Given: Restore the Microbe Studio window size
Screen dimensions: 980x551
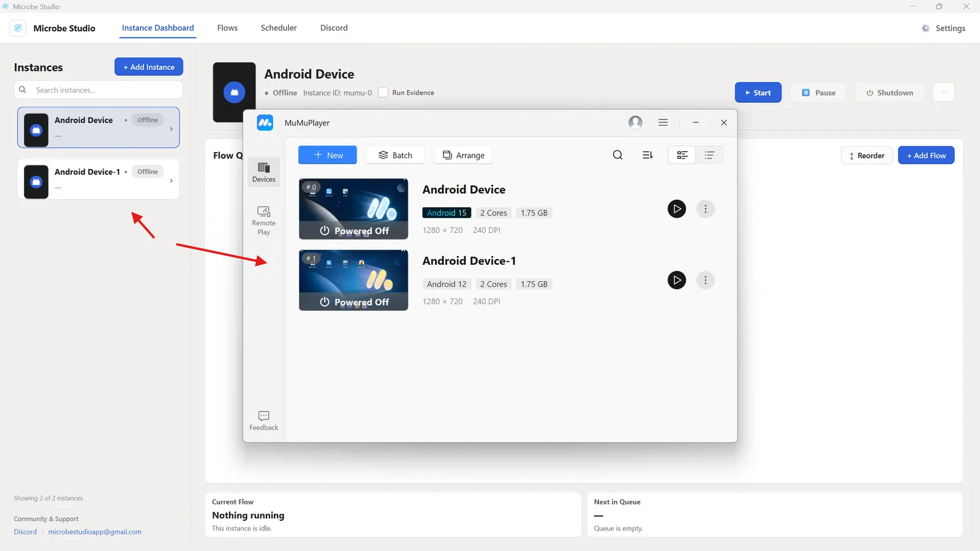Looking at the screenshot, I should (939, 7).
